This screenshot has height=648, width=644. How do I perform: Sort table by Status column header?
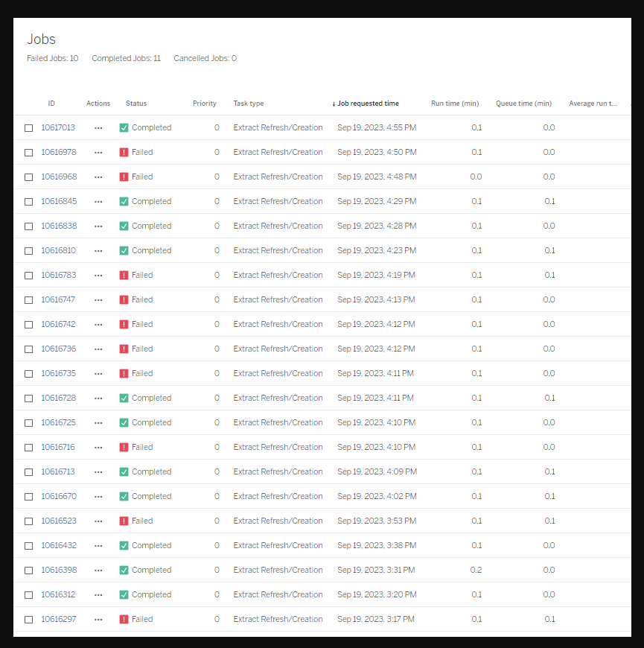click(136, 104)
